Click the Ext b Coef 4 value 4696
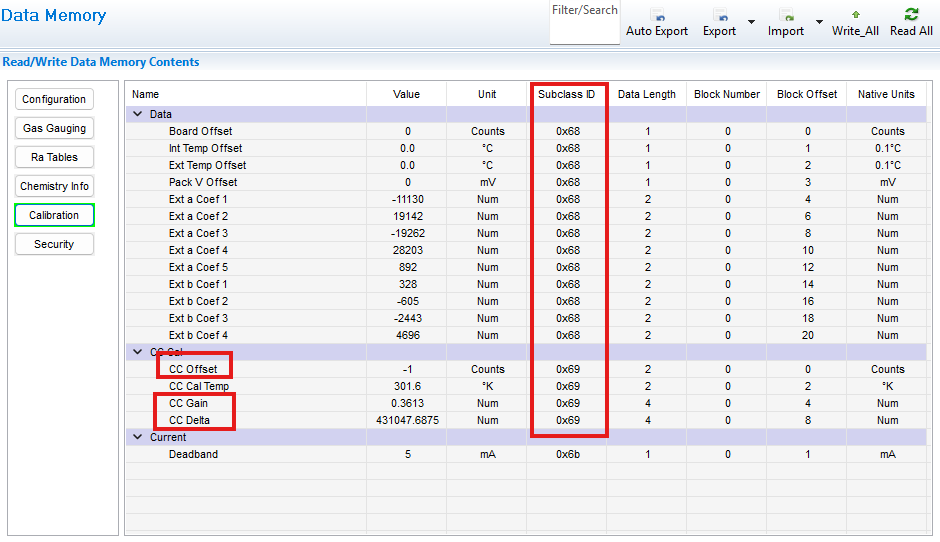The height and width of the screenshot is (542, 940). [x=408, y=335]
